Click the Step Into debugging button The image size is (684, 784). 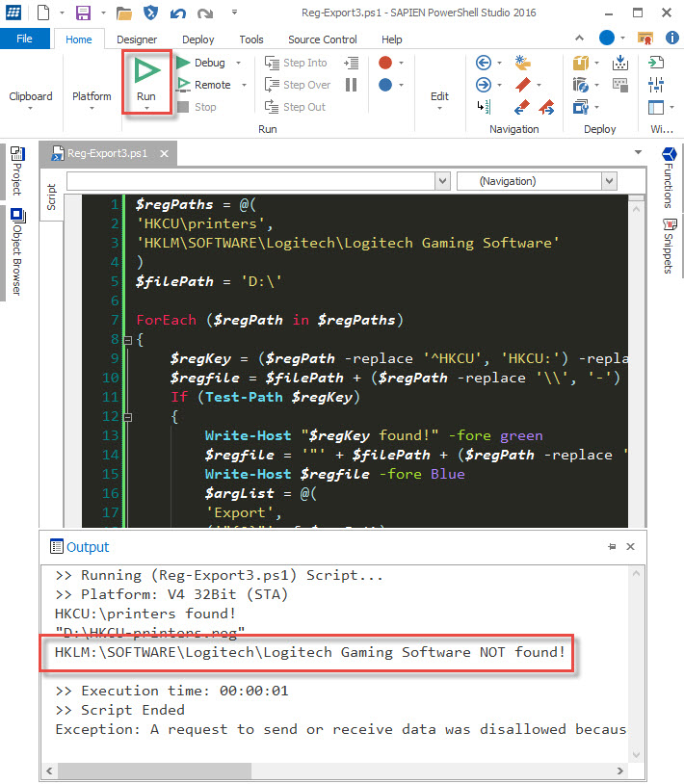click(296, 63)
